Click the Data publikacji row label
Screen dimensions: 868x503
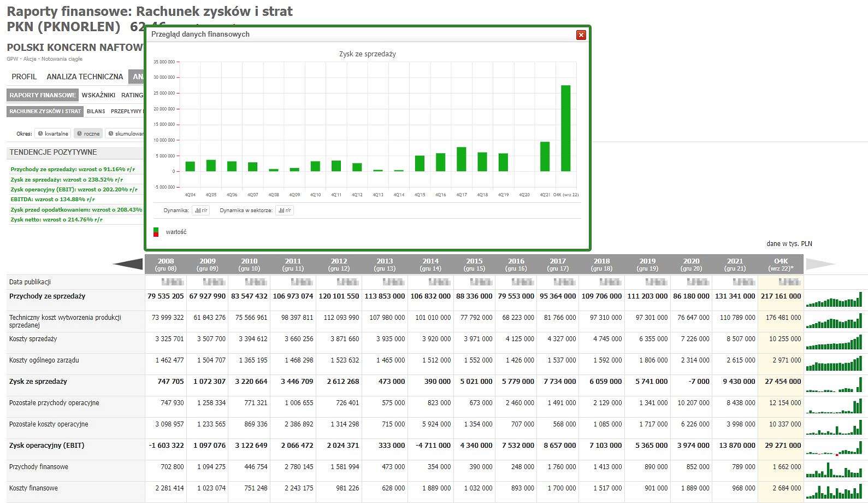(x=30, y=282)
